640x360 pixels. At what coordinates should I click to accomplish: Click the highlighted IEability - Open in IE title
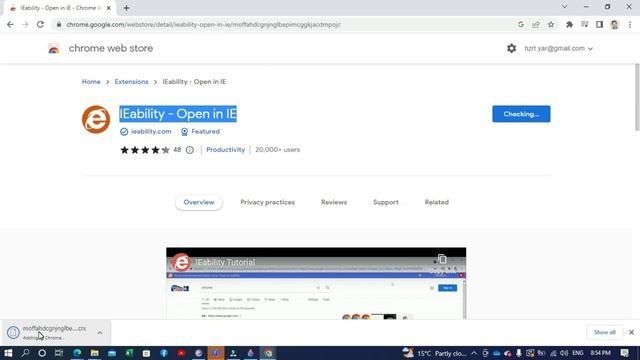[178, 114]
